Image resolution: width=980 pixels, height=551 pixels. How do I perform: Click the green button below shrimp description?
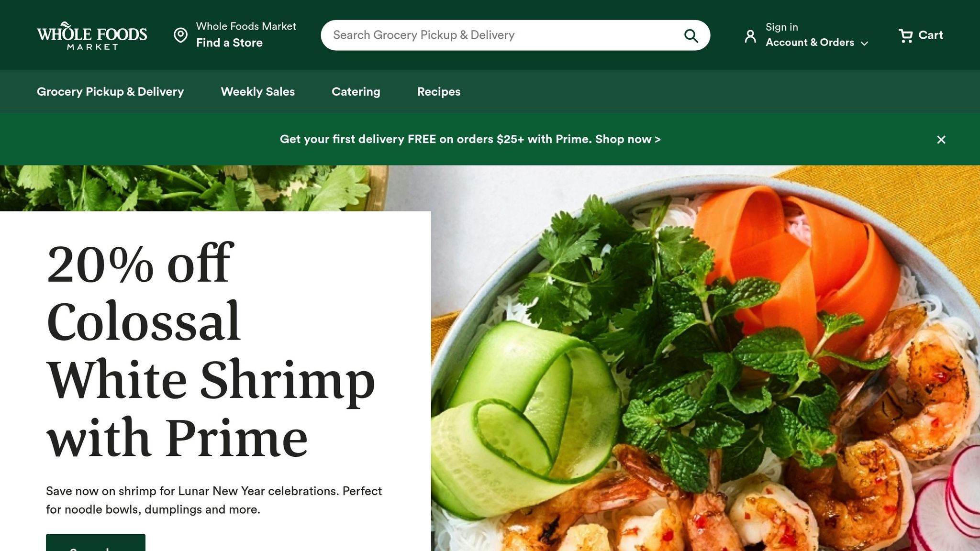click(96, 543)
